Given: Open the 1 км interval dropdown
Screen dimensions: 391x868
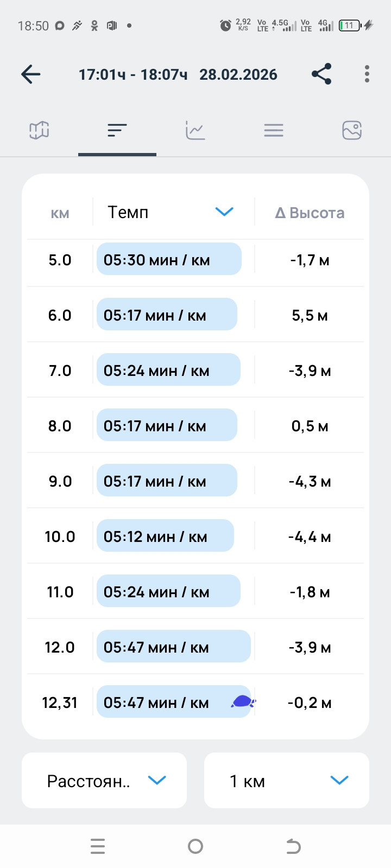Looking at the screenshot, I should pos(287,780).
